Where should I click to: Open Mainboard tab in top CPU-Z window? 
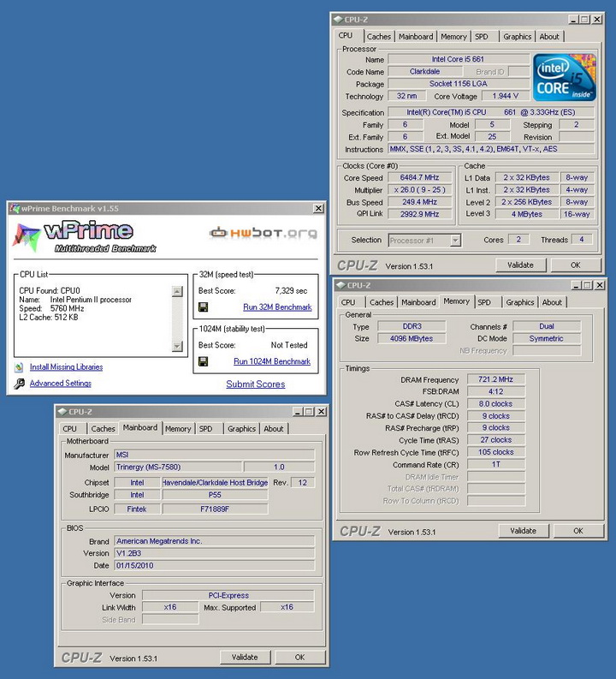(416, 37)
